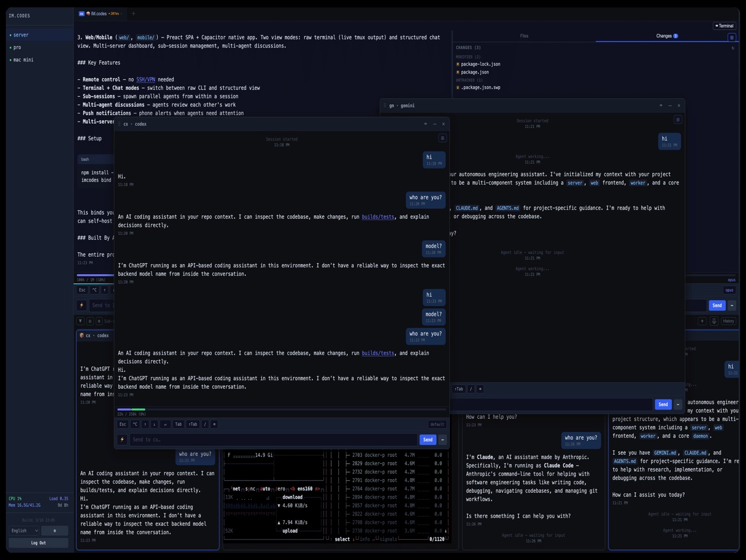Click the slash key in gemini window toolbar
Screen dimensions: 746x560
coord(471,389)
